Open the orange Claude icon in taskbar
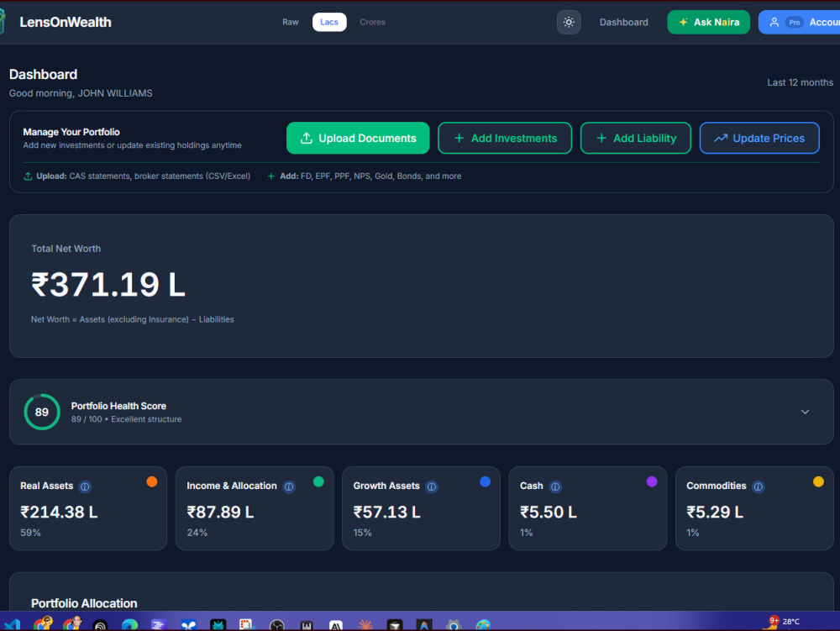Screen dimensions: 840x631 (365, 624)
